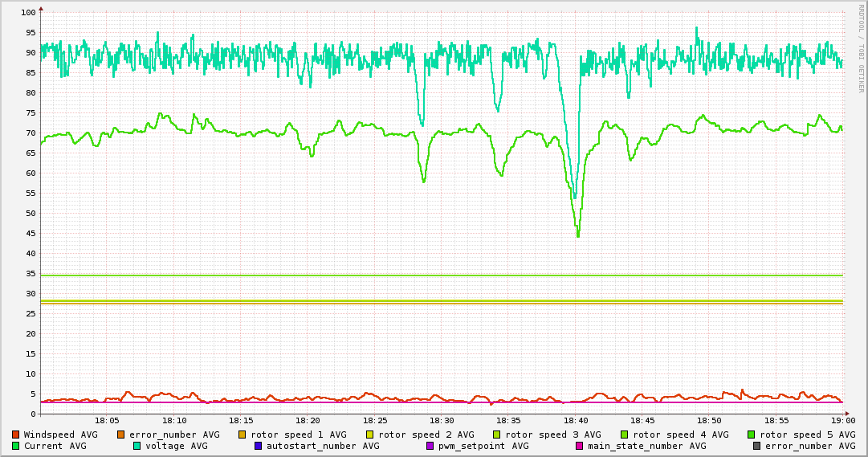This screenshot has width=868, height=457.
Task: Click the magenta main_state_number AVG swatch
Action: tap(579, 446)
